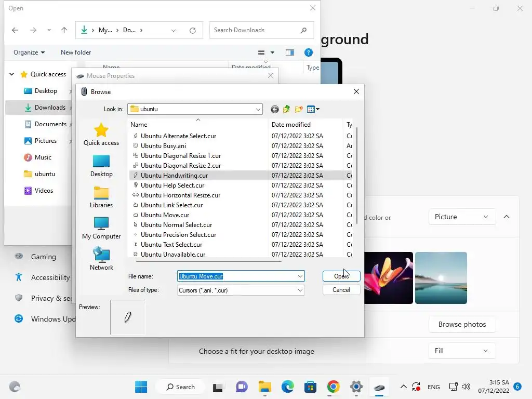Image resolution: width=532 pixels, height=399 pixels.
Task: Select Ubuntu Alternate Select.cur
Action: (x=179, y=136)
